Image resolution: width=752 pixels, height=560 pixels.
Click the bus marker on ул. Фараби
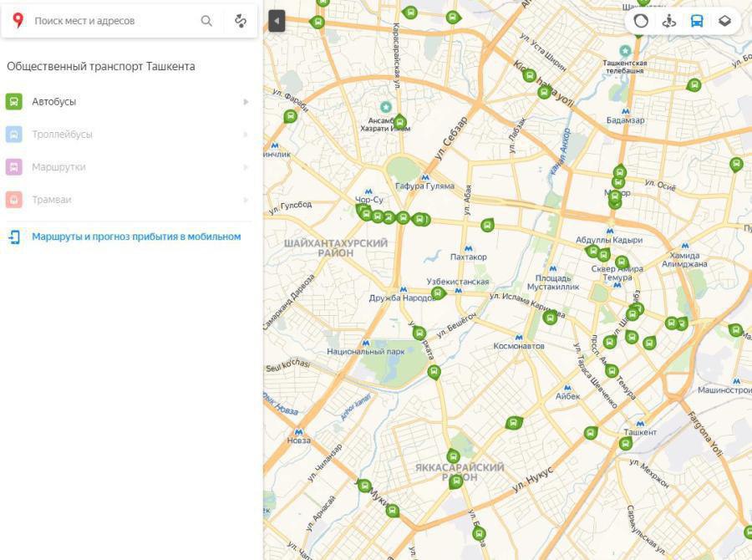(290, 116)
